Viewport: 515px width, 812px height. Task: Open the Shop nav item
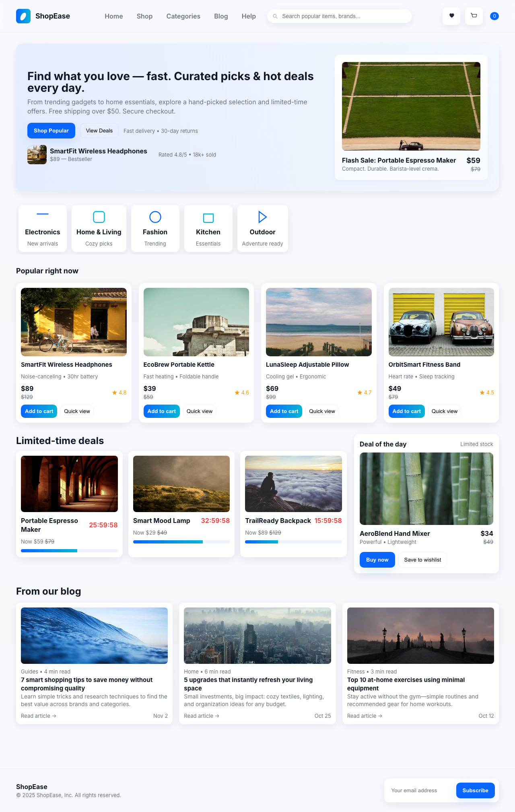tap(144, 16)
